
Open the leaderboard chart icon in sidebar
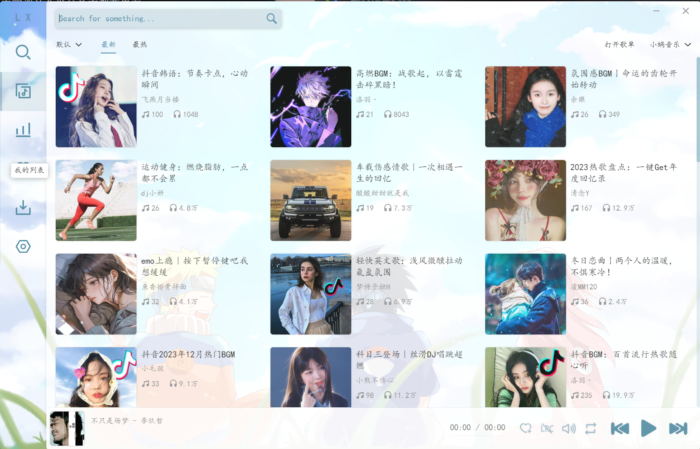(x=23, y=130)
